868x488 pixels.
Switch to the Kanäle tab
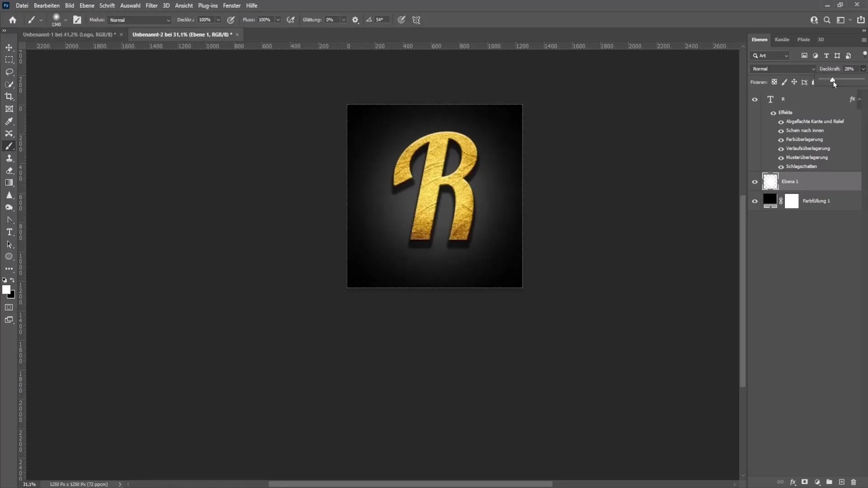point(782,39)
